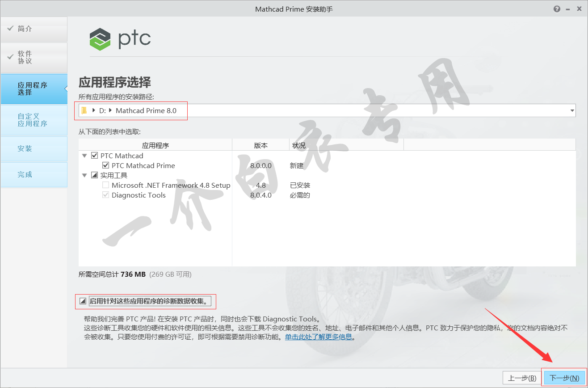Sort by the 状况 column header
Viewport: 588px width, 388px height.
(x=346, y=145)
